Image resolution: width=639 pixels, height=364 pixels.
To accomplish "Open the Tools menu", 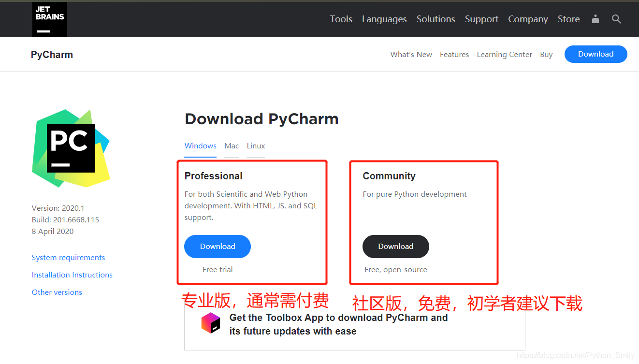I will 341,19.
